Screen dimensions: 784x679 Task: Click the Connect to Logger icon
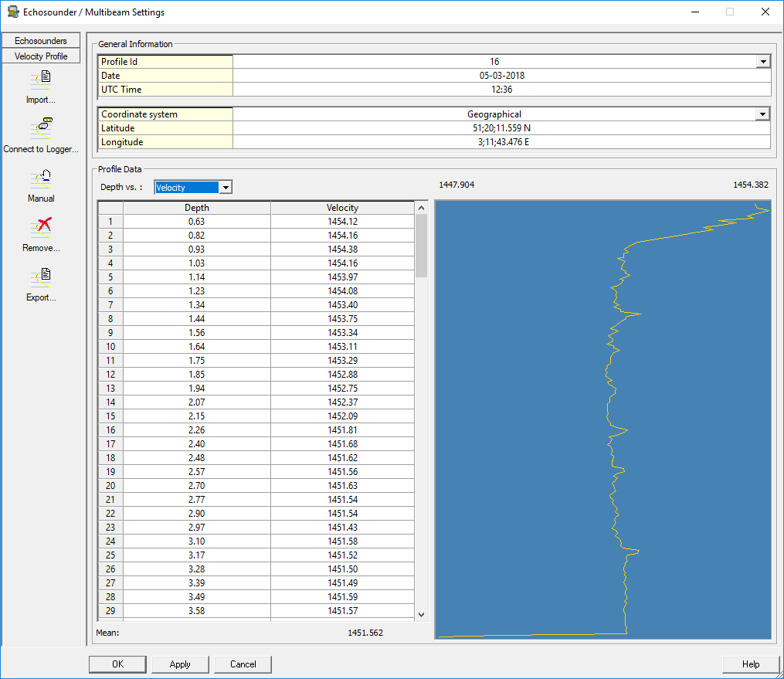(x=41, y=128)
